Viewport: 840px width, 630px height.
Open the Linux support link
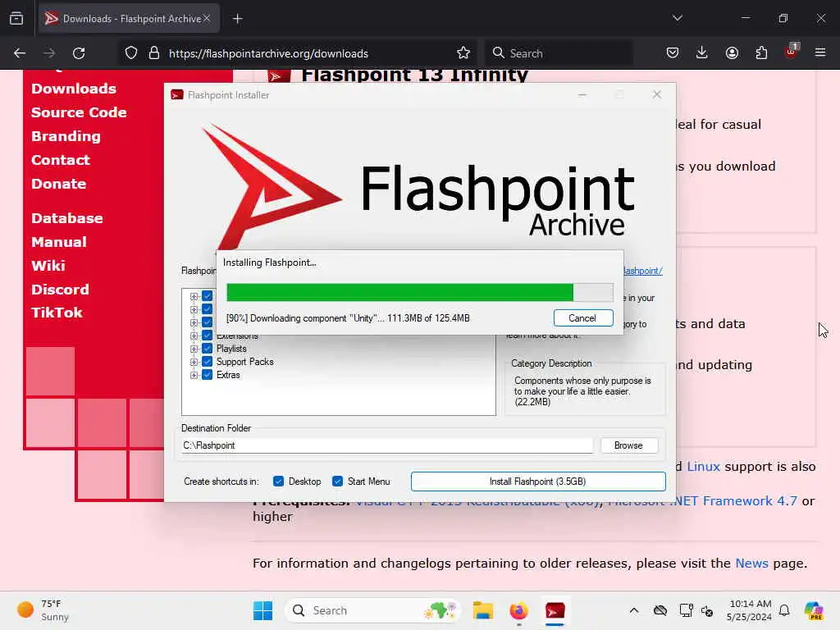coord(703,467)
